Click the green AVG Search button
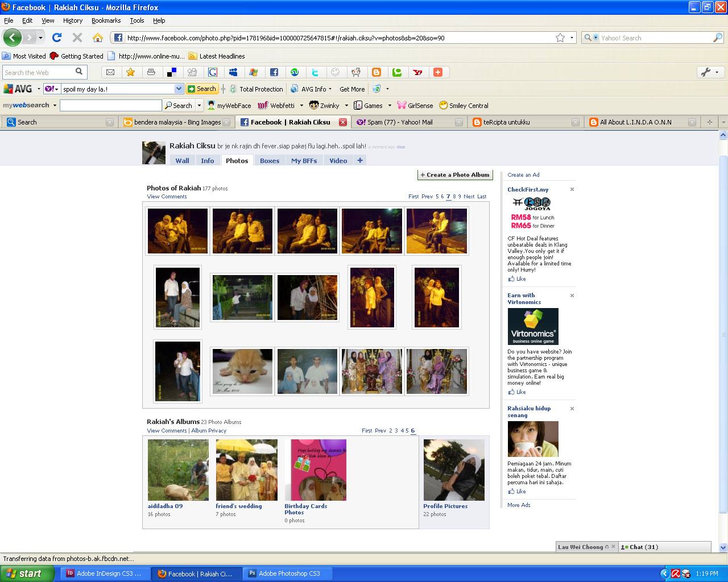 pyautogui.click(x=202, y=89)
